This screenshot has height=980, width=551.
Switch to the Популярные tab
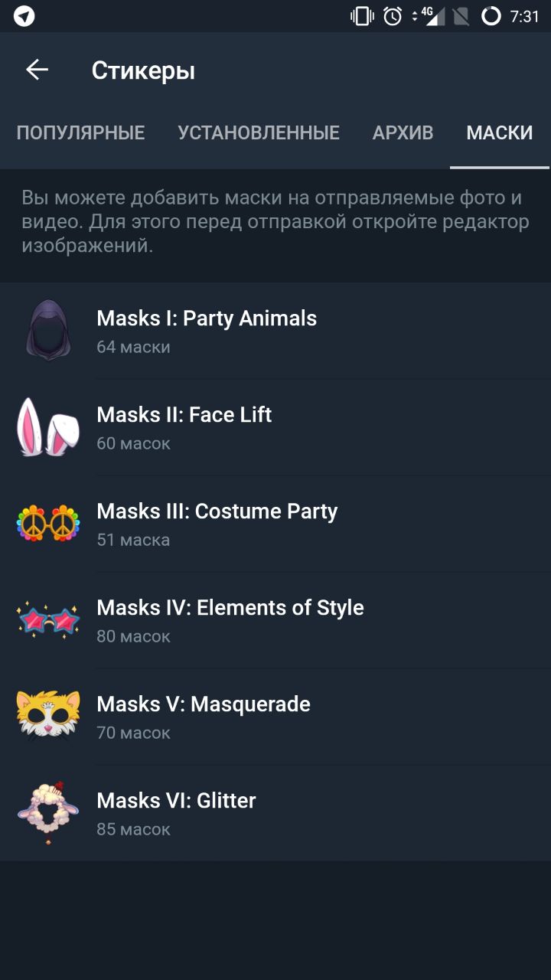(x=80, y=133)
